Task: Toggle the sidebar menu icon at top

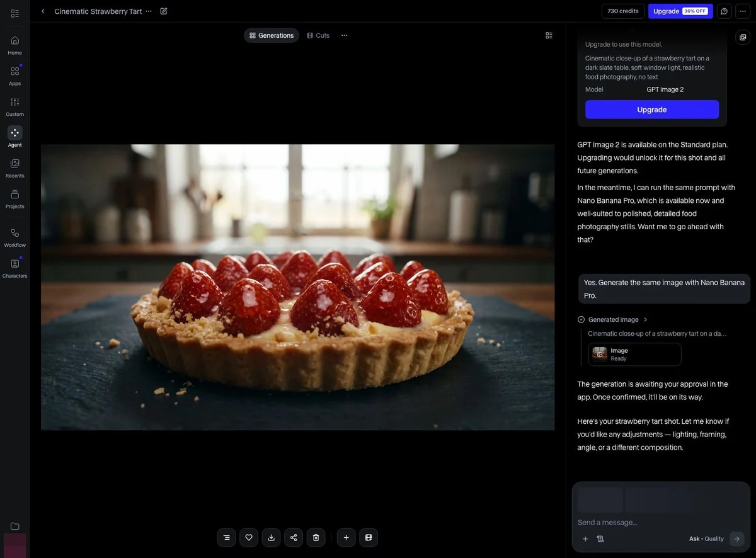Action: (14, 13)
